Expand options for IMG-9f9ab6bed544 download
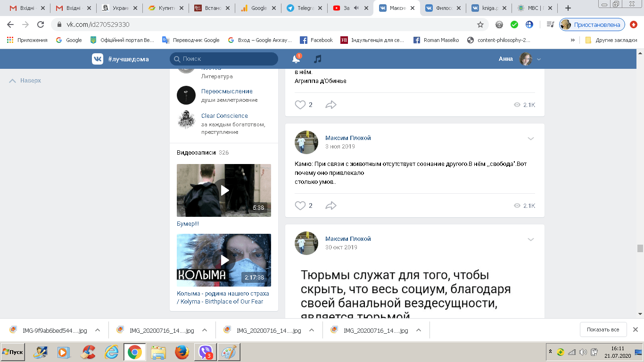This screenshot has width=644, height=362. point(98,330)
